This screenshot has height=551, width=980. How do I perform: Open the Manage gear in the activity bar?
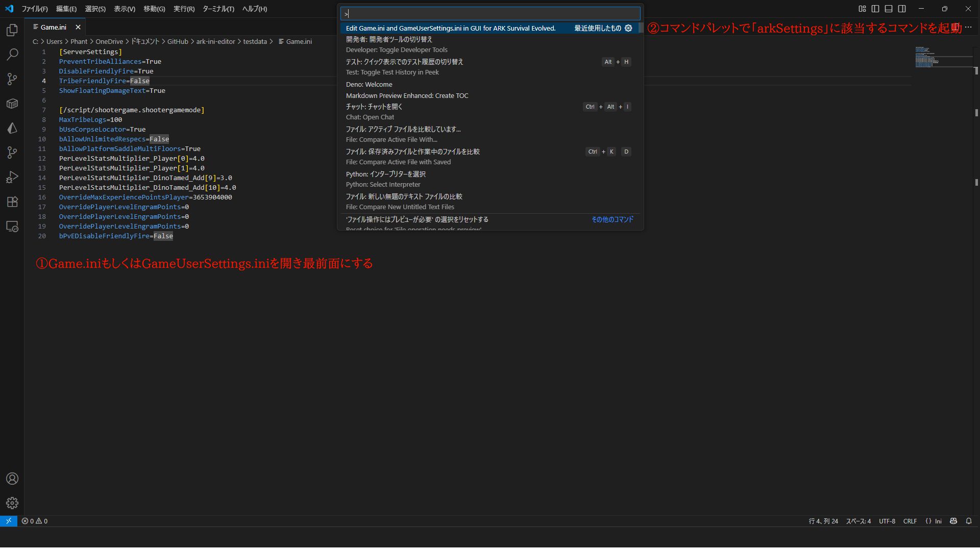click(12, 503)
